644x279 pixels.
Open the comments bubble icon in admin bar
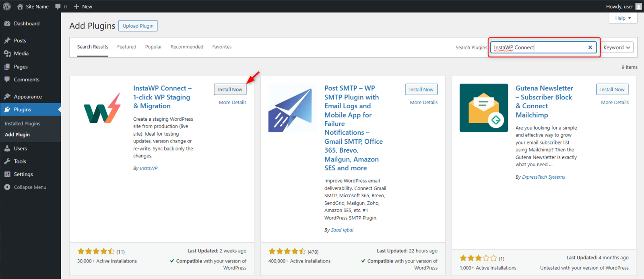(x=58, y=6)
